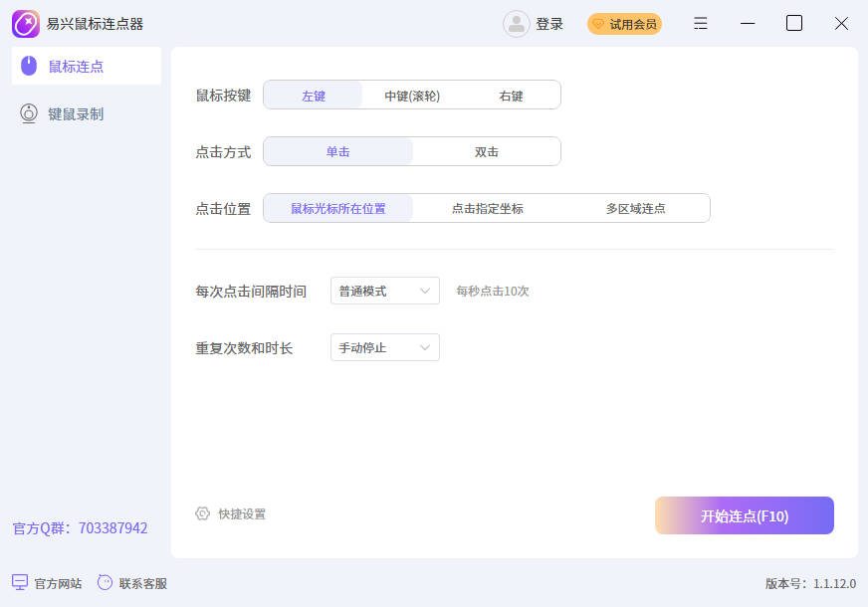This screenshot has height=607, width=868.
Task: Switch click mode to 双击
Action: click(x=486, y=152)
